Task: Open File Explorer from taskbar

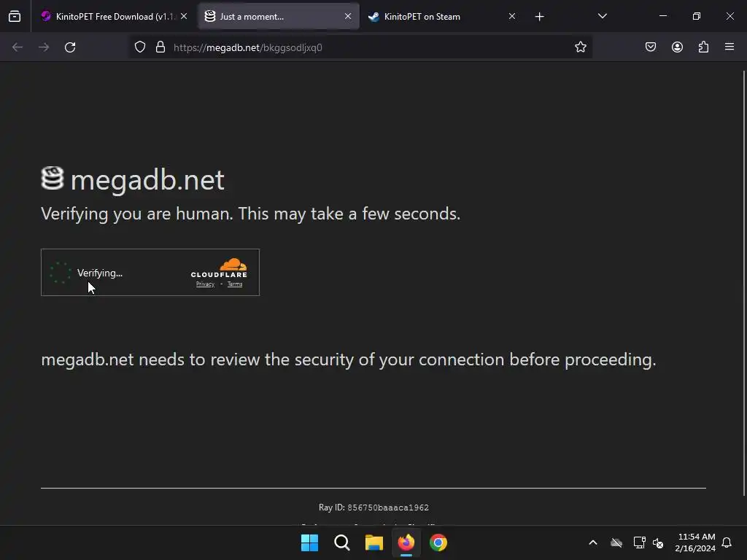Action: pos(374,542)
